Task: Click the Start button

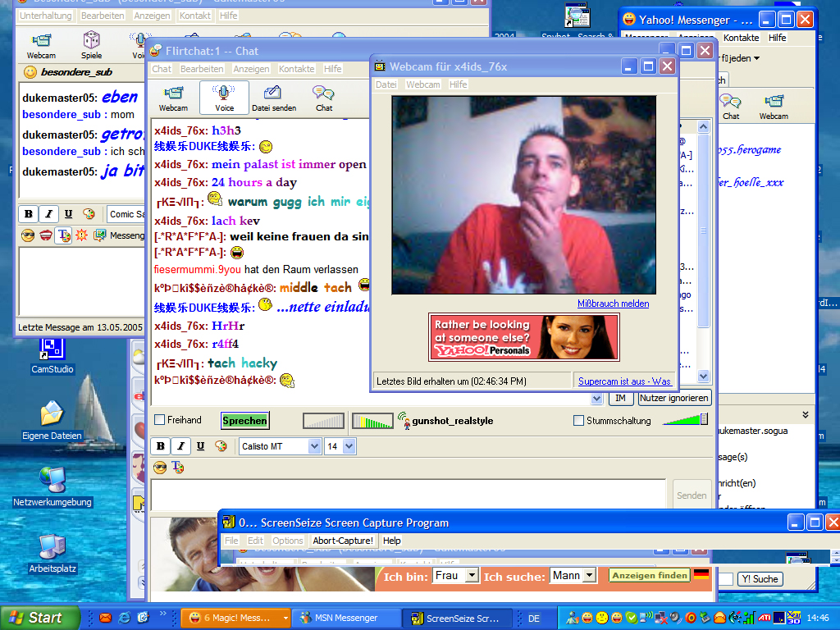Action: [x=39, y=618]
